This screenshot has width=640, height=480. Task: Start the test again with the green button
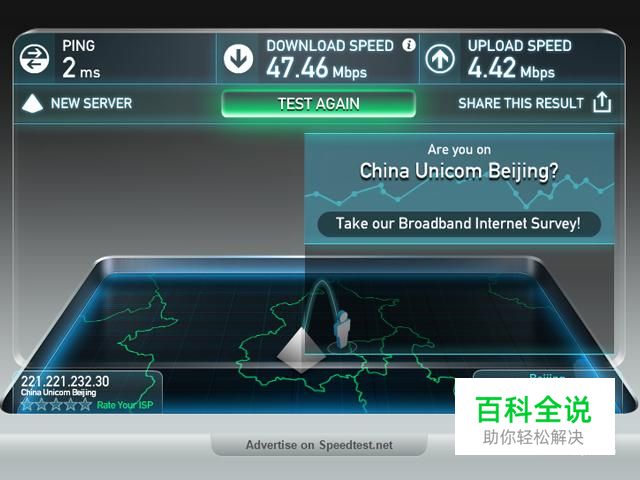(x=318, y=104)
